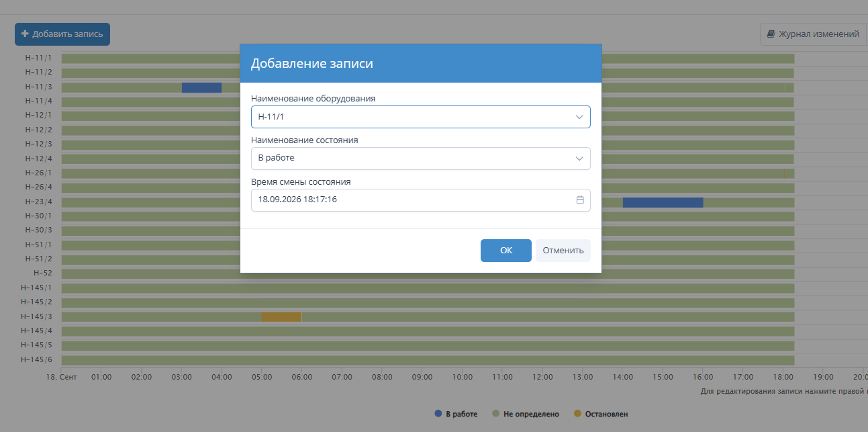Image resolution: width=868 pixels, height=432 pixels.
Task: Toggle the Не определено legend item
Action: 526,414
